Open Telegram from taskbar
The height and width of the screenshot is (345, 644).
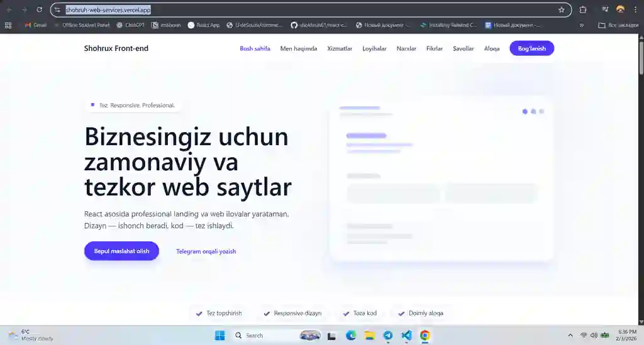(x=387, y=336)
